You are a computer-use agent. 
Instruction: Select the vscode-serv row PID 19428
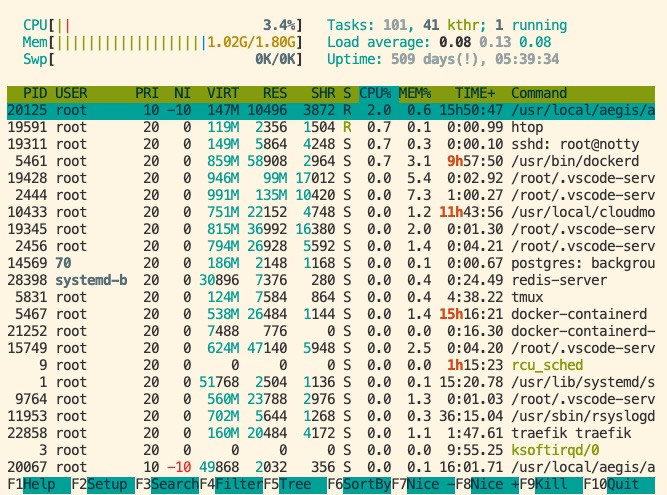click(x=331, y=178)
